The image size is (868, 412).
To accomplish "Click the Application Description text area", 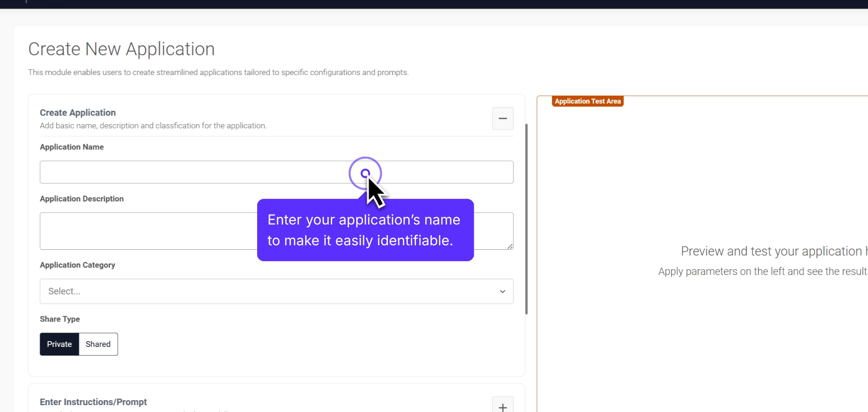I will [136, 231].
